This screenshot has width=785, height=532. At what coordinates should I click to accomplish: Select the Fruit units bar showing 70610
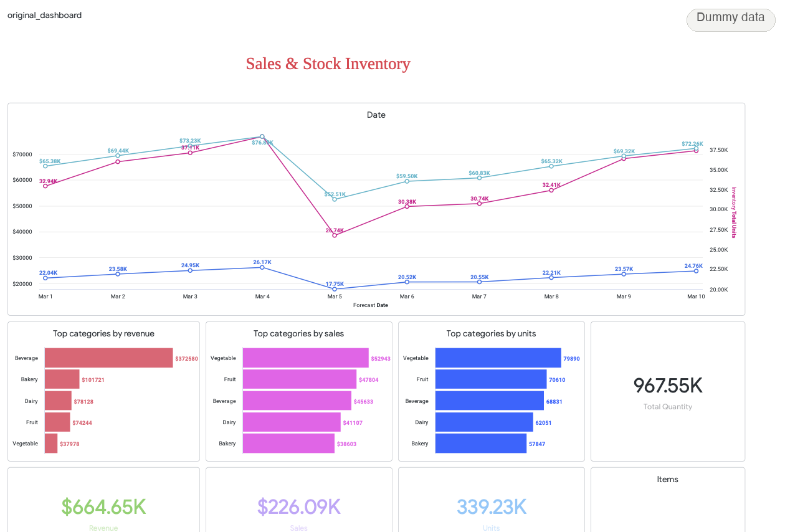(x=491, y=379)
